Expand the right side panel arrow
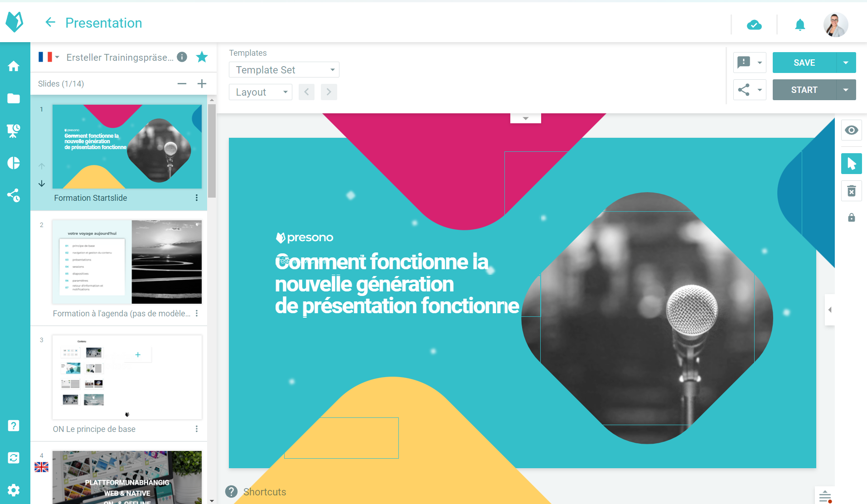The height and width of the screenshot is (504, 867). 829,310
